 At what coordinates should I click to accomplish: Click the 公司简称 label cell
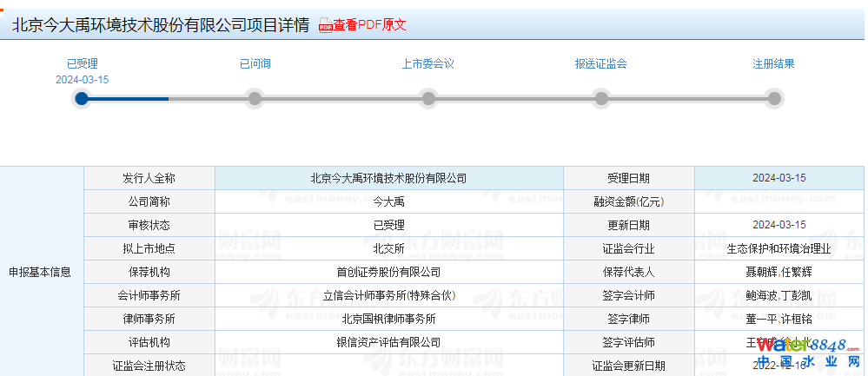pyautogui.click(x=149, y=201)
